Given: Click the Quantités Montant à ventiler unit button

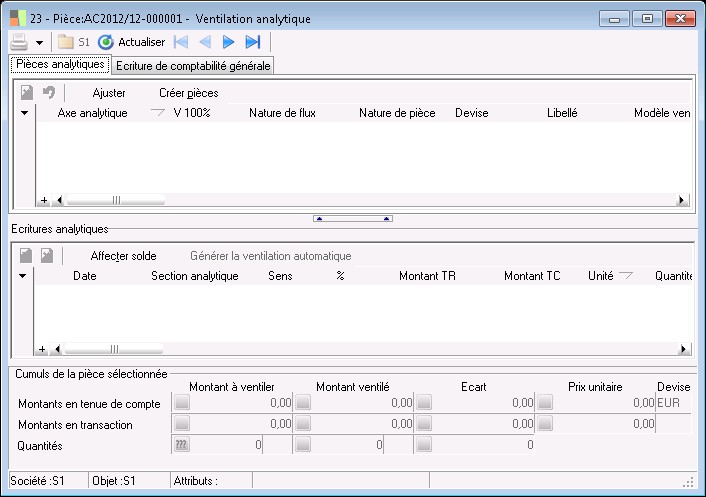Looking at the screenshot, I should point(181,444).
